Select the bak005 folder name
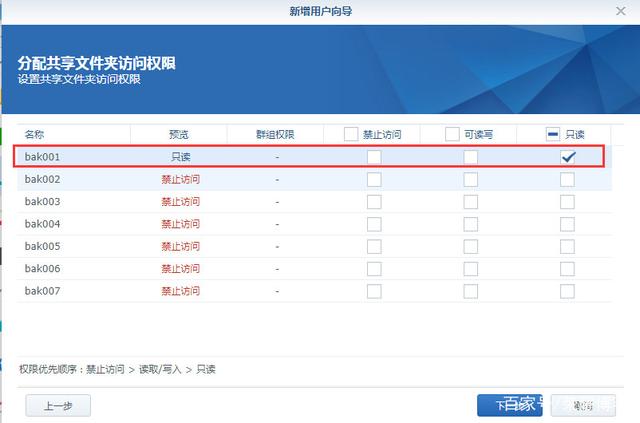This screenshot has height=423, width=640. [x=42, y=247]
